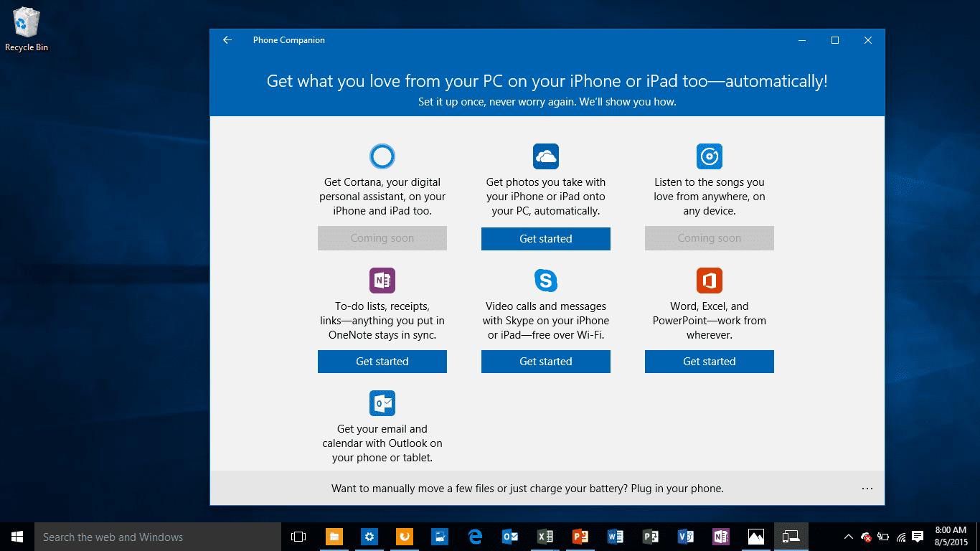
Task: Go back with the Phone Companion arrow
Action: click(227, 40)
